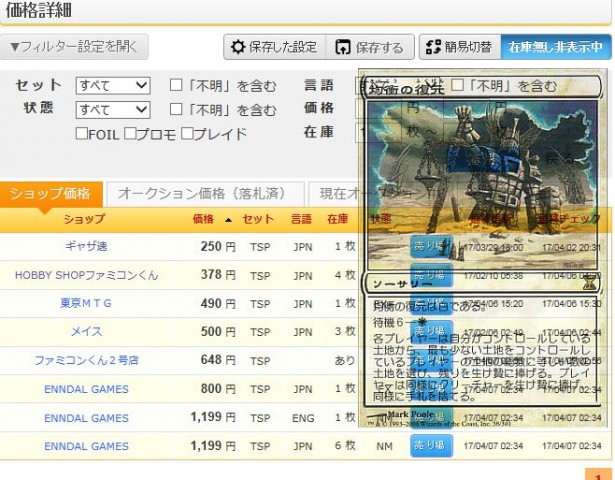Go to page 1
This screenshot has width=615, height=480.
pyautogui.click(x=599, y=475)
